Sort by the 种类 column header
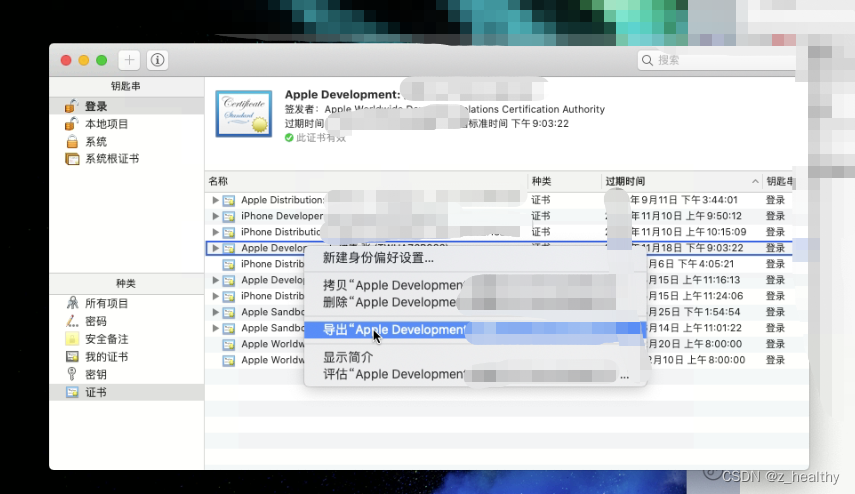855x494 pixels. pos(541,181)
